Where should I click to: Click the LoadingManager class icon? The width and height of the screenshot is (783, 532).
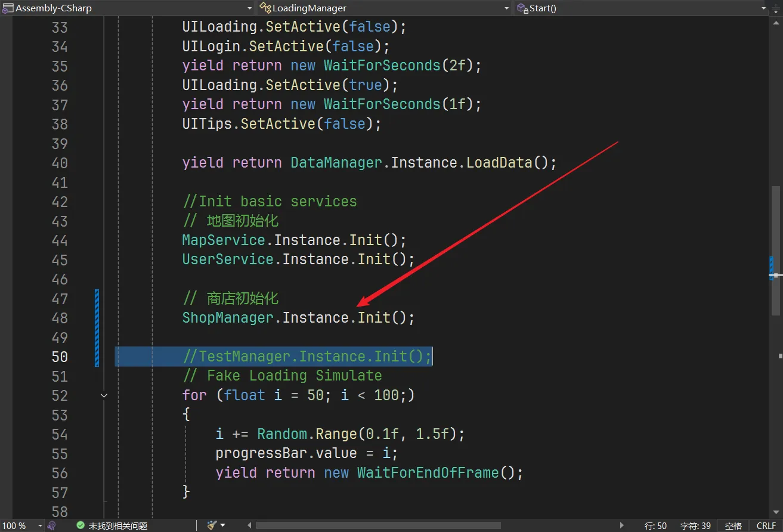tap(265, 8)
